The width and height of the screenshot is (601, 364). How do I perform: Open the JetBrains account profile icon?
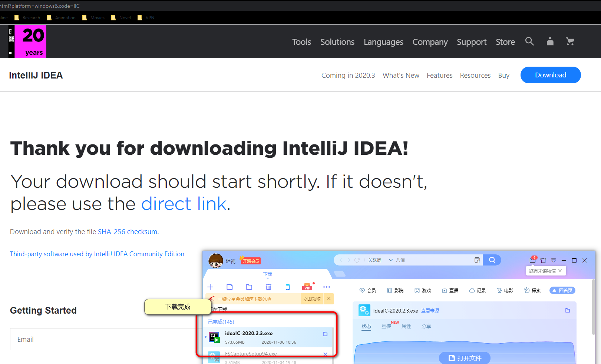coord(550,41)
